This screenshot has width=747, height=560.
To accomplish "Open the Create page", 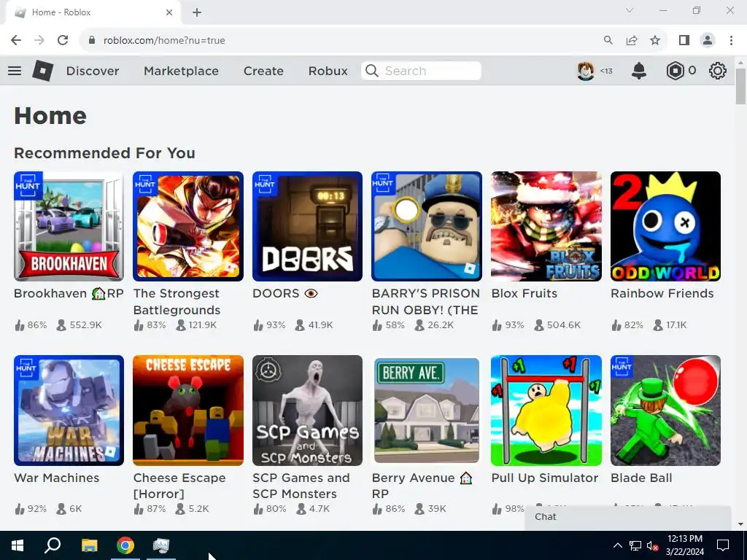I will (263, 71).
